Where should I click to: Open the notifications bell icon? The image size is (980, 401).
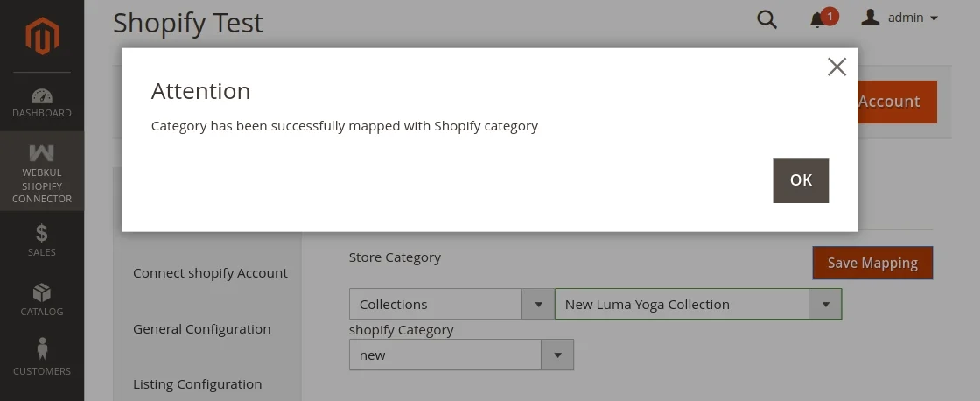pyautogui.click(x=817, y=21)
